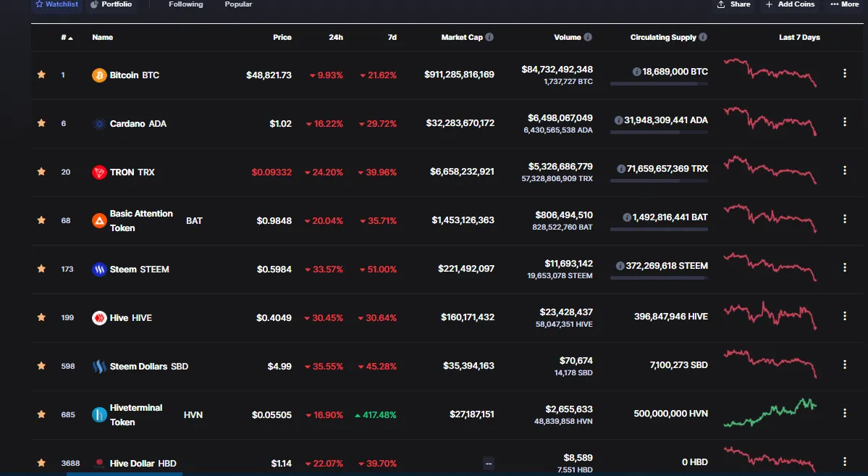
Task: Click Cardano circulating supply progress bar
Action: [x=659, y=133]
